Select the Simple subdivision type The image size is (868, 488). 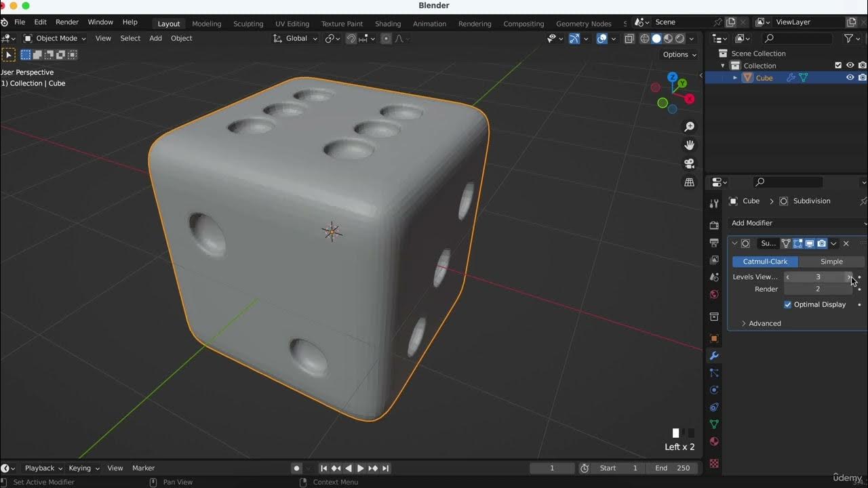click(x=831, y=262)
